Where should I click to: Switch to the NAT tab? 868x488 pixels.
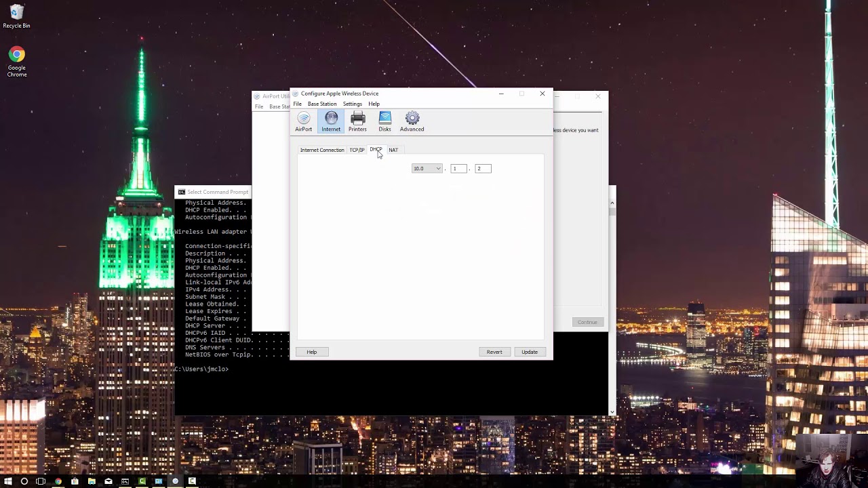(x=393, y=150)
